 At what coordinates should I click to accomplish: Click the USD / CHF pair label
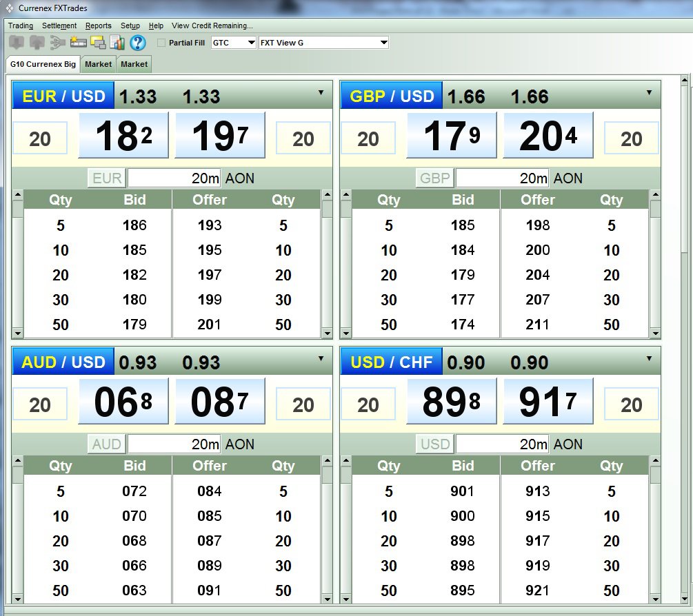(x=391, y=362)
